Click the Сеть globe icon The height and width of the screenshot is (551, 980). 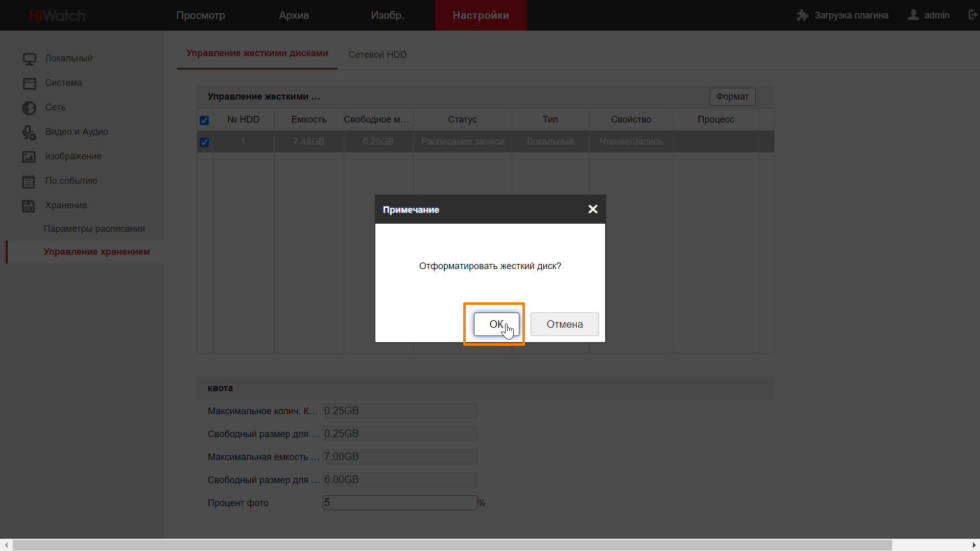click(29, 108)
